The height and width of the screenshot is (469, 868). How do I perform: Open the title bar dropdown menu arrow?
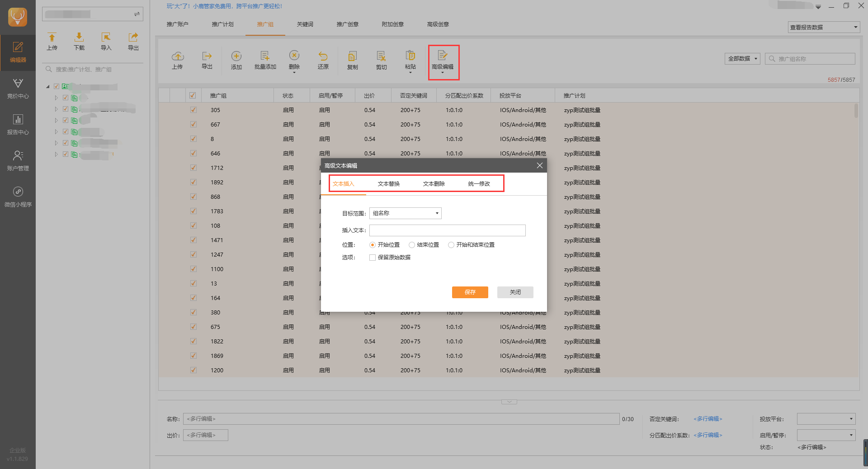coord(818,7)
